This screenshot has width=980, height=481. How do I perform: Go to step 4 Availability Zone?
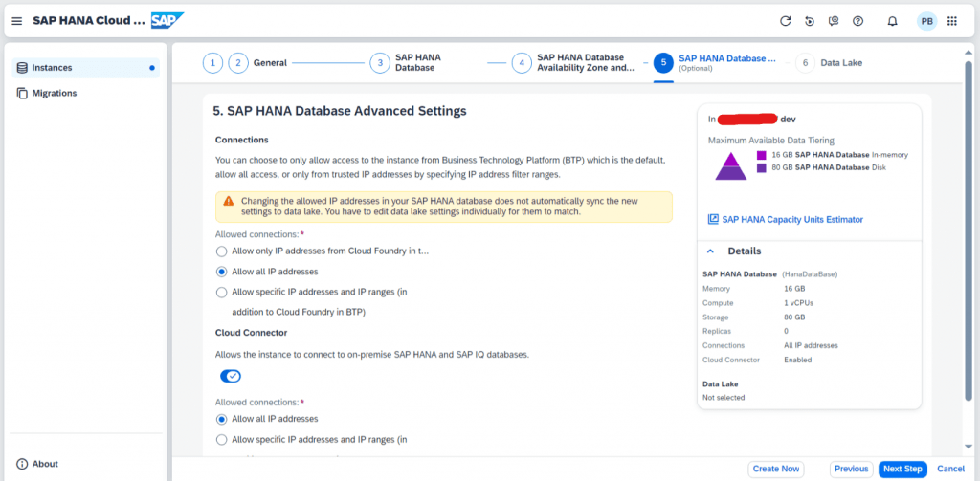click(522, 63)
